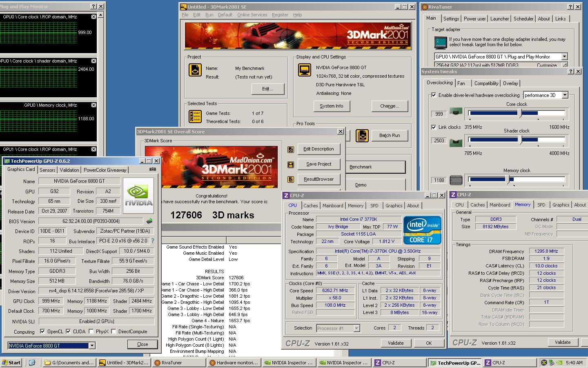Click the Edit Description icon in score window
588x368 pixels.
point(291,149)
